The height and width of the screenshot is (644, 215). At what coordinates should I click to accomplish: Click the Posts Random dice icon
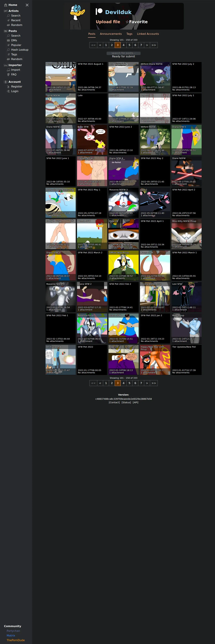[9, 59]
